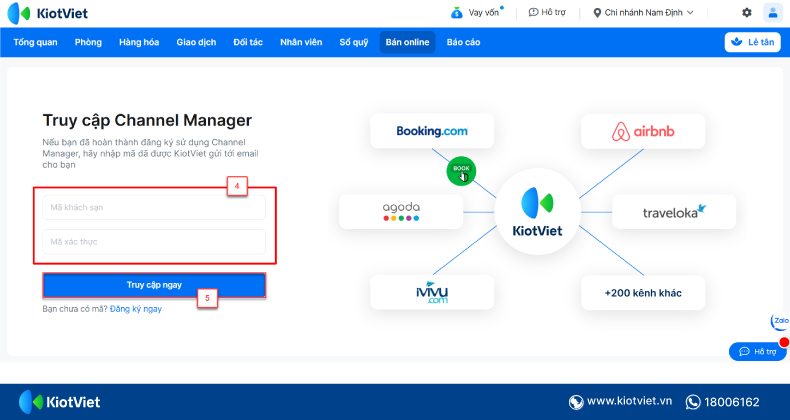Select the Bán online menu
790x420 pixels.
coord(408,42)
